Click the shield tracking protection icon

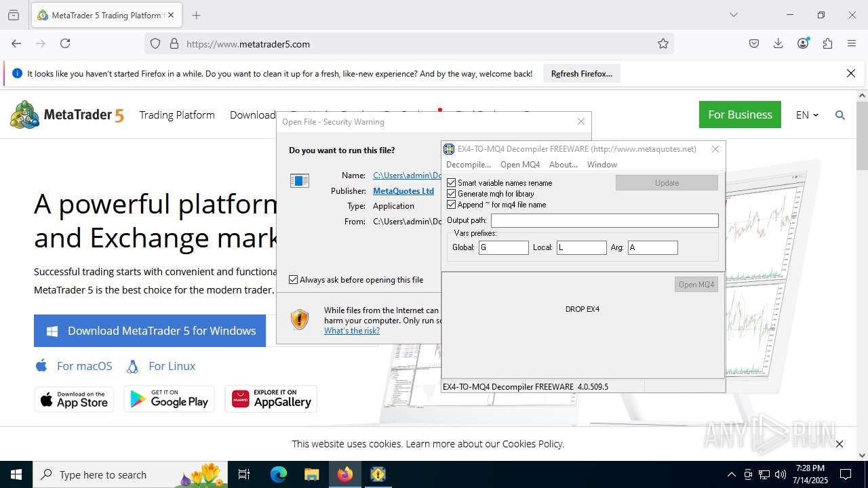pyautogui.click(x=155, y=43)
